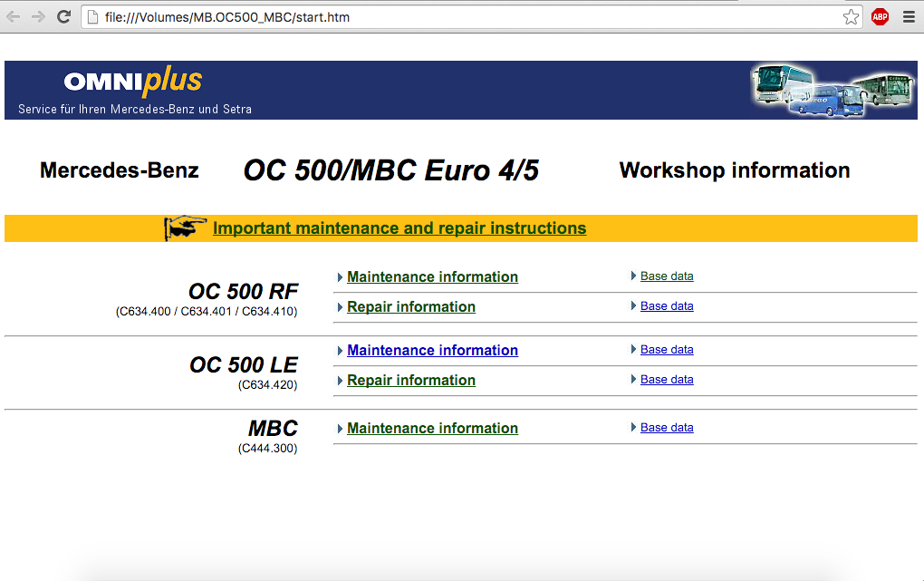This screenshot has width=924, height=581.
Task: Click the bookmark star icon
Action: pyautogui.click(x=850, y=15)
